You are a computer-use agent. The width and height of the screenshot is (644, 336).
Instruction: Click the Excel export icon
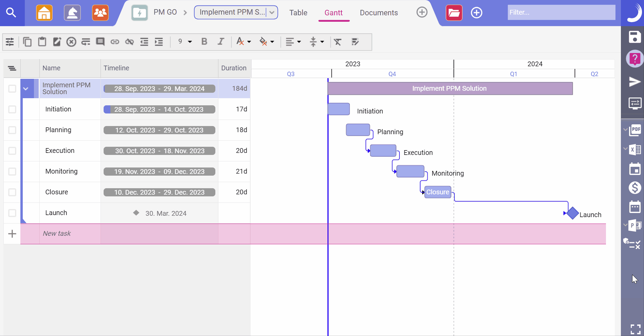click(x=635, y=149)
